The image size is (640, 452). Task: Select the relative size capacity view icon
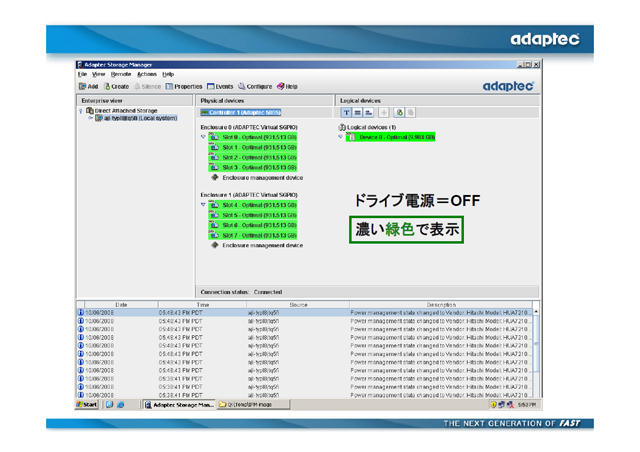369,113
